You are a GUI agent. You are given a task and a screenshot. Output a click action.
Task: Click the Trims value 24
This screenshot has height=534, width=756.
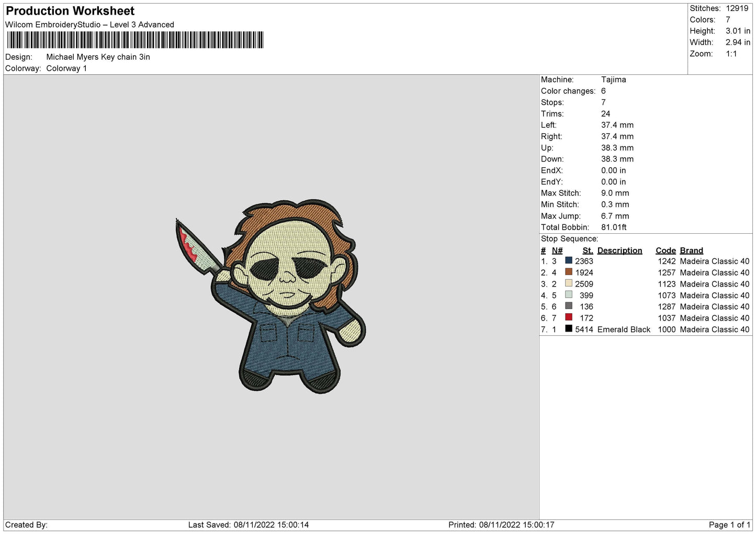coord(605,114)
